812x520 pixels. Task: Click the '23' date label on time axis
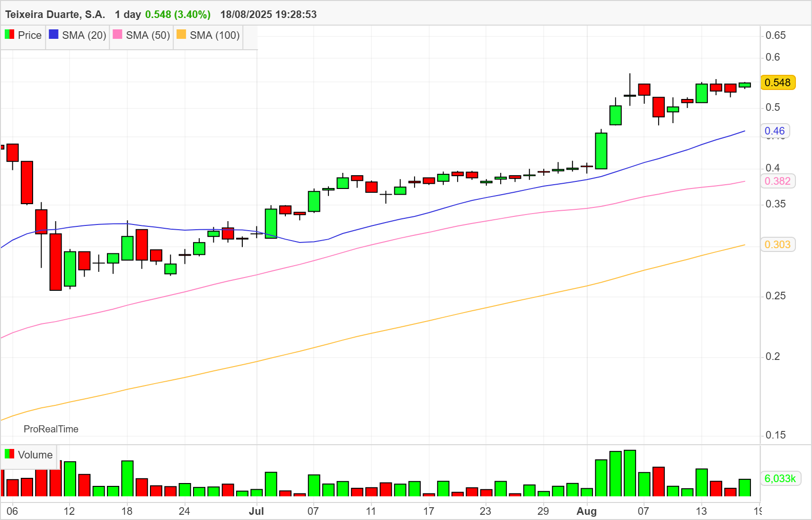485,511
